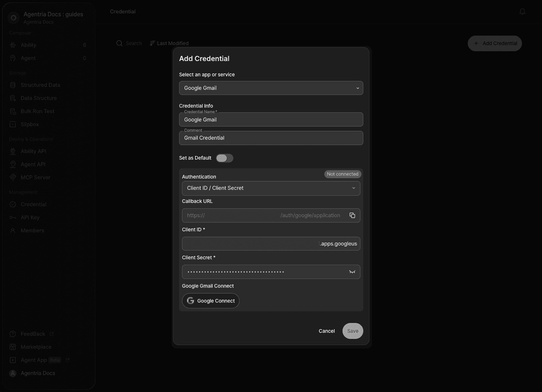
Task: Copy the Callback URL with copy icon
Action: [x=352, y=215]
